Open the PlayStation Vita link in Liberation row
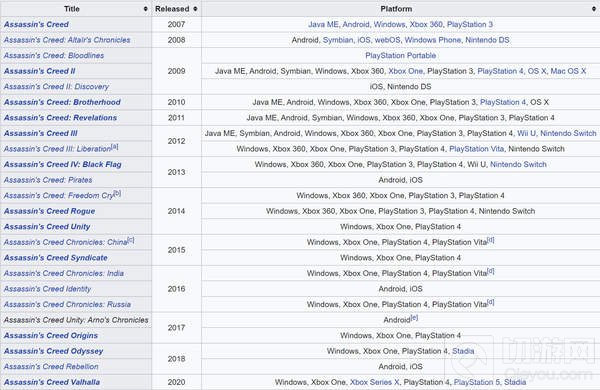This screenshot has width=600, height=390. point(476,149)
